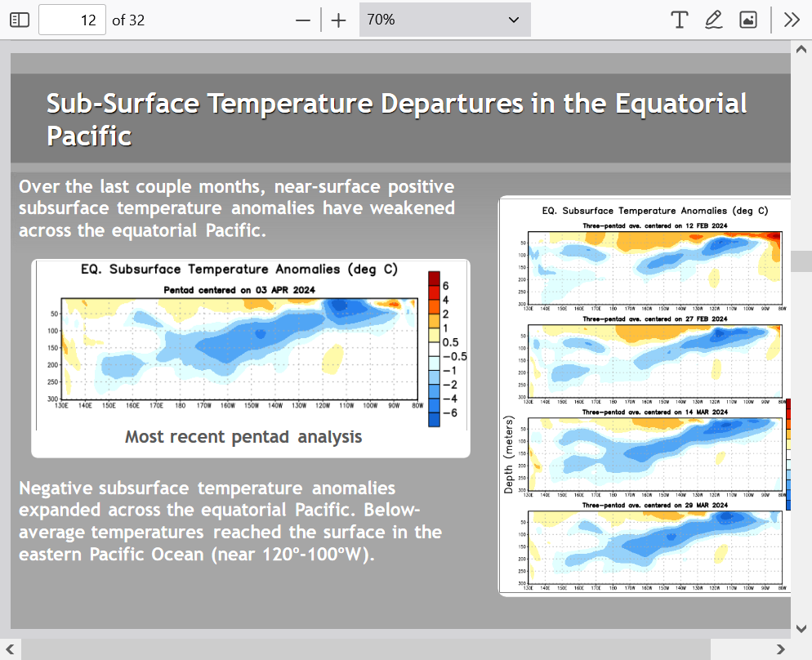The width and height of the screenshot is (812, 660).
Task: Click the 03 APR 2024 pentad anomaly chart
Action: point(239,348)
